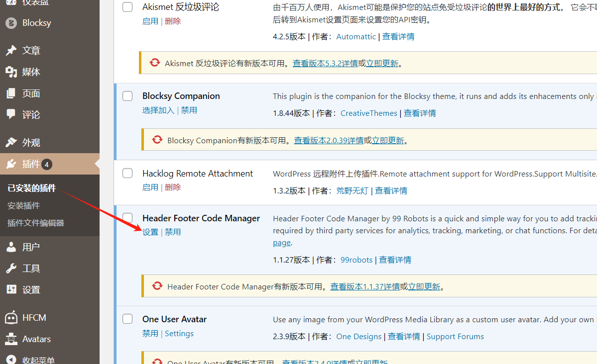Click the update icon in Blocksy Companion notice
The image size is (597, 364).
click(x=157, y=140)
